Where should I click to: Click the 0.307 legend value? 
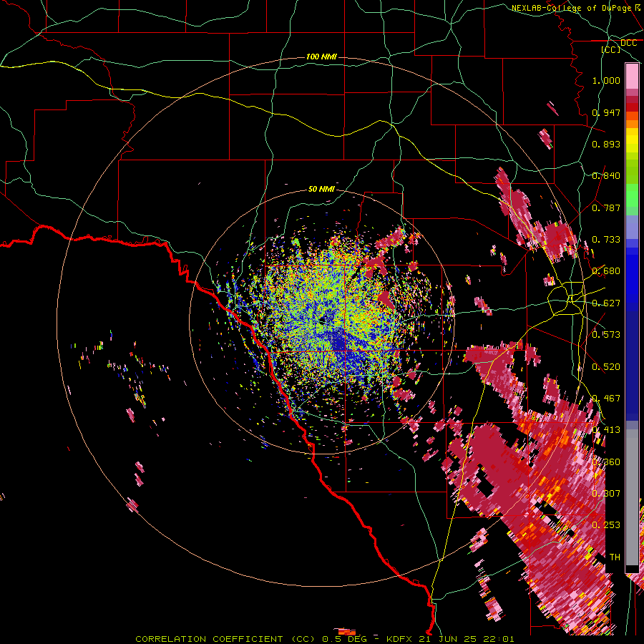[606, 493]
